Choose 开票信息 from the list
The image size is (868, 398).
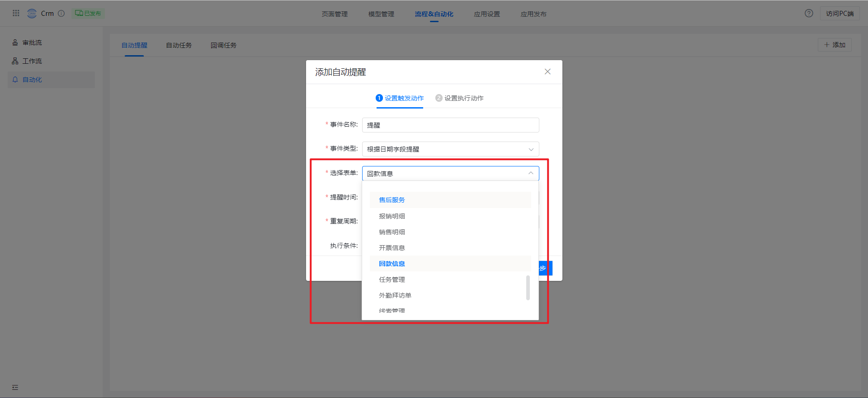(x=450, y=248)
